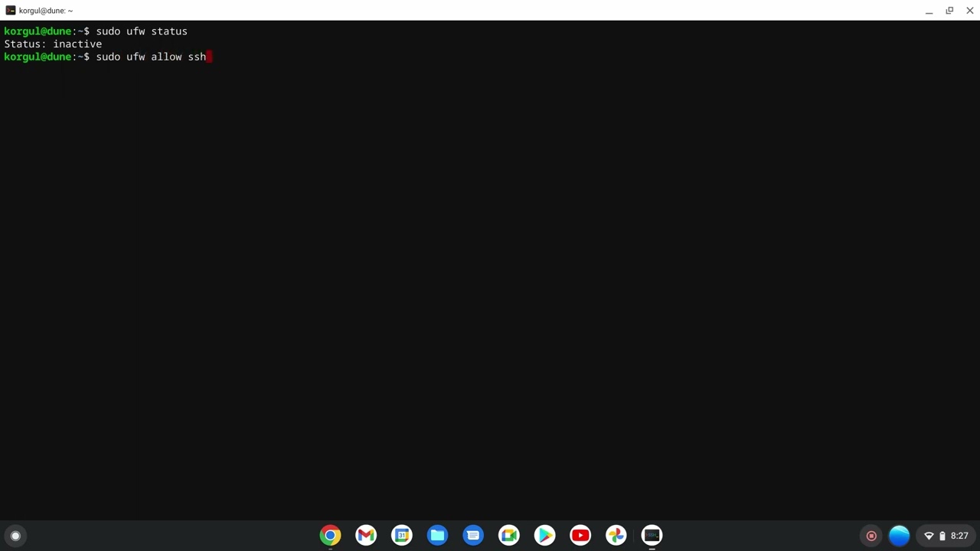Click the "sudo ufw allow ssh" command
This screenshot has height=551, width=980.
point(151,57)
